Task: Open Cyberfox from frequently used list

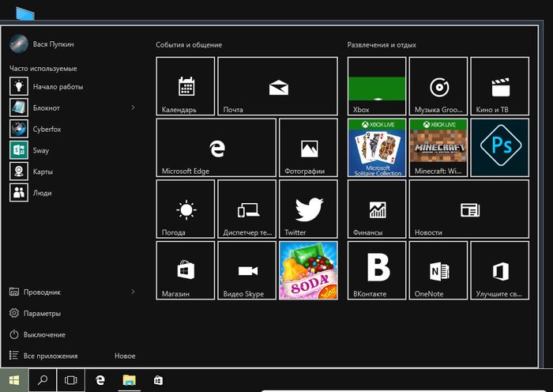Action: [x=47, y=129]
